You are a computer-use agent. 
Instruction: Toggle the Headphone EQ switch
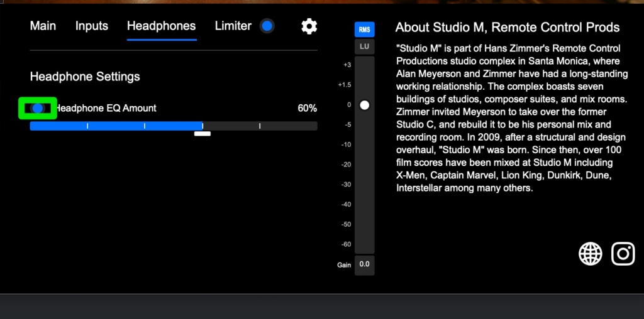click(x=38, y=108)
